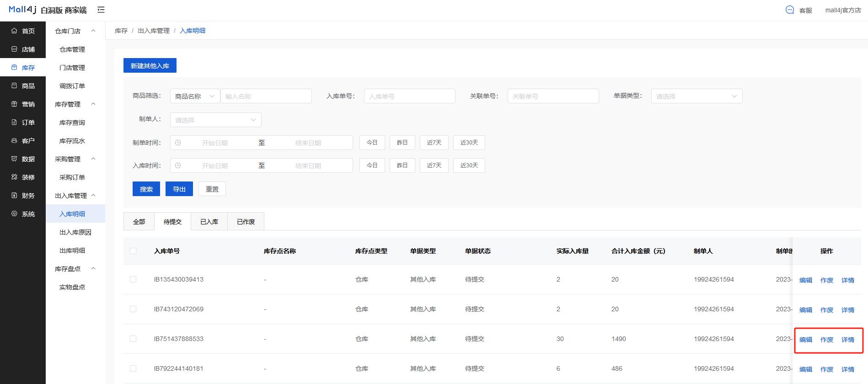
Task: Select the 库存 inventory icon in sidebar
Action: (x=14, y=67)
